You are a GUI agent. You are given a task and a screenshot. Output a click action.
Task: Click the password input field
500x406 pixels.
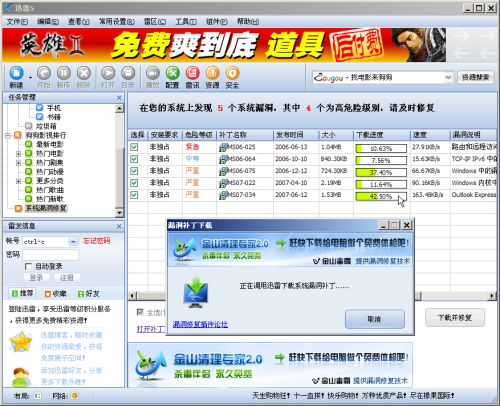click(50, 255)
